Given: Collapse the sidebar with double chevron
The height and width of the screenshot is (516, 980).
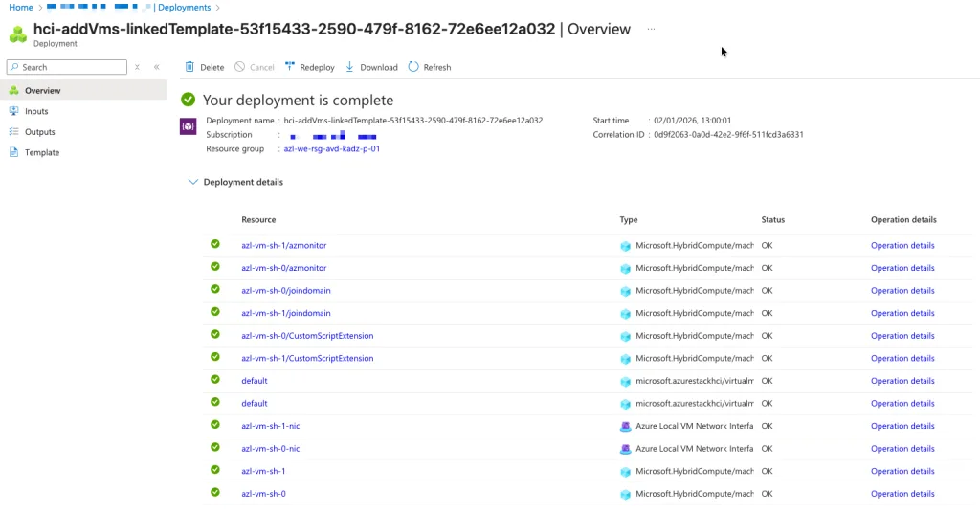Looking at the screenshot, I should (157, 67).
